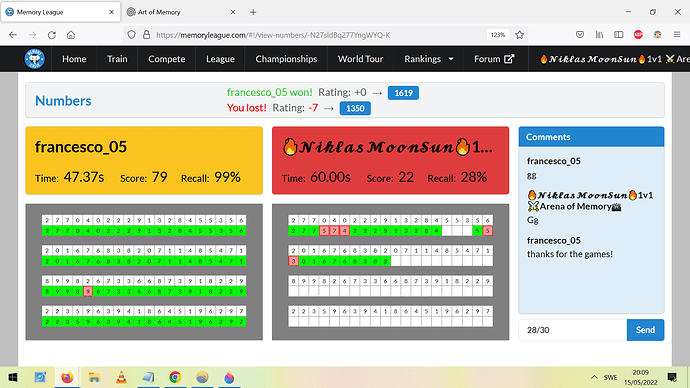Open the Compete nav item
The width and height of the screenshot is (690, 388).
(x=166, y=59)
